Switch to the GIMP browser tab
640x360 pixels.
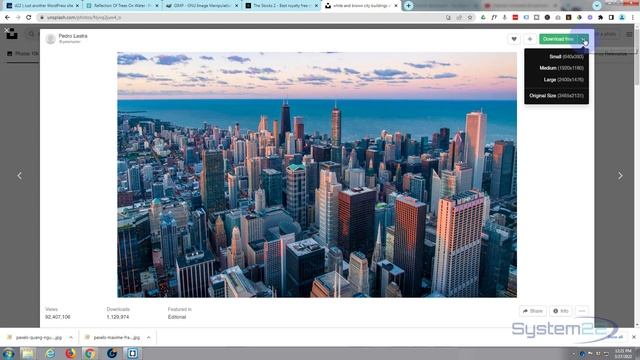pos(202,6)
